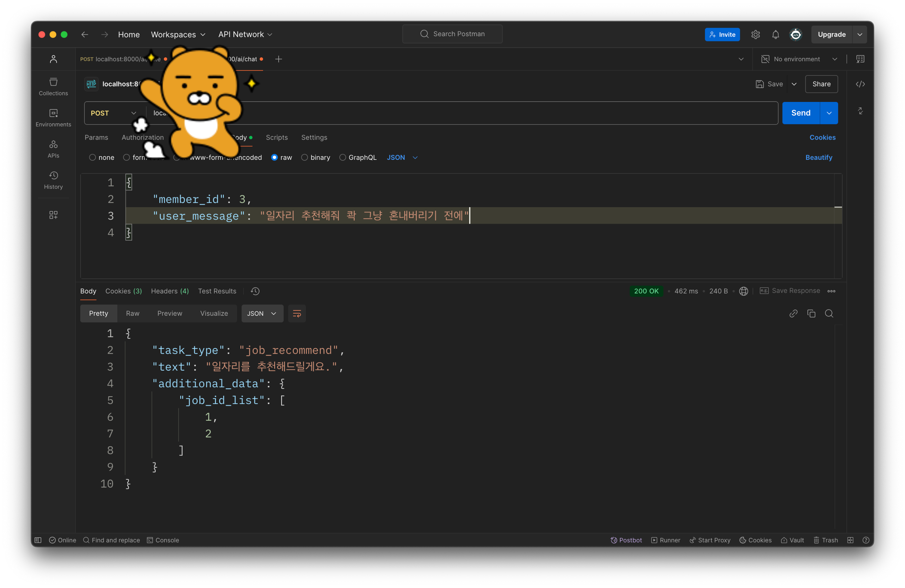Screen dimensions: 905x588
Task: Expand the open tabs list chevron
Action: pos(741,59)
